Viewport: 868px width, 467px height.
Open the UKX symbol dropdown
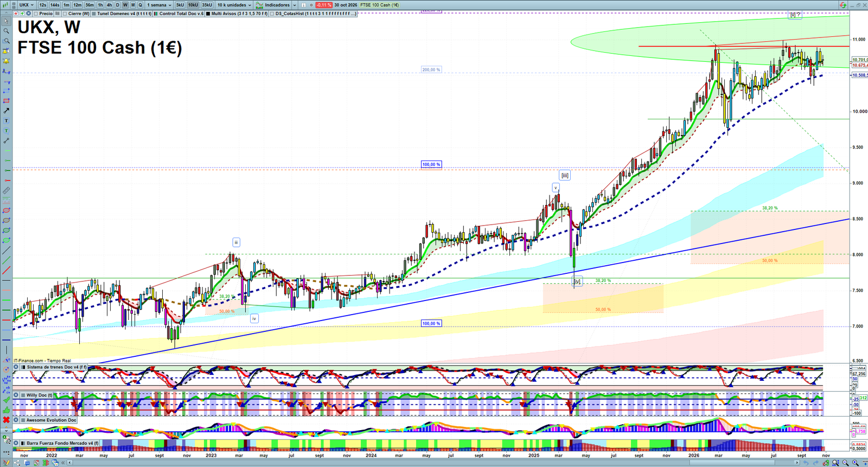tap(26, 5)
